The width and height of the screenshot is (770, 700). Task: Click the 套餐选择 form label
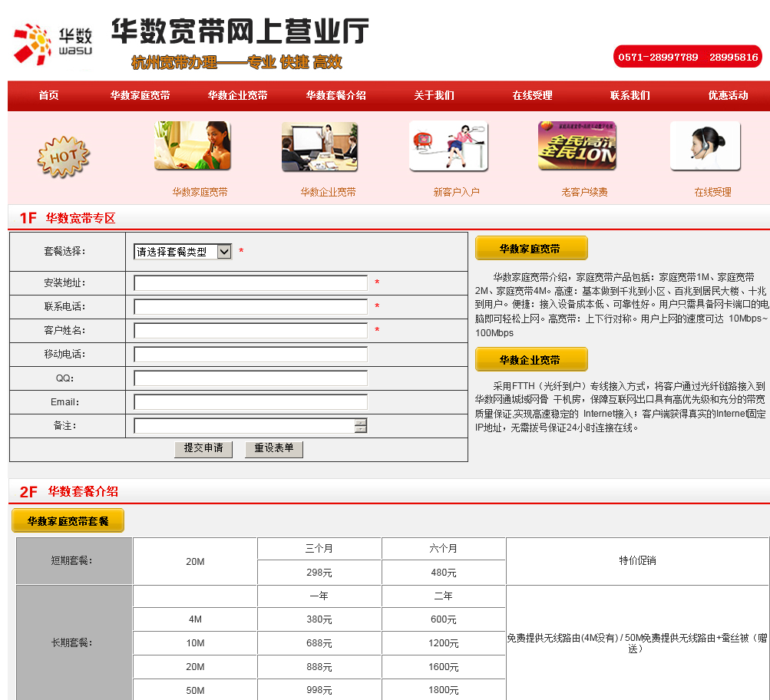pyautogui.click(x=64, y=251)
